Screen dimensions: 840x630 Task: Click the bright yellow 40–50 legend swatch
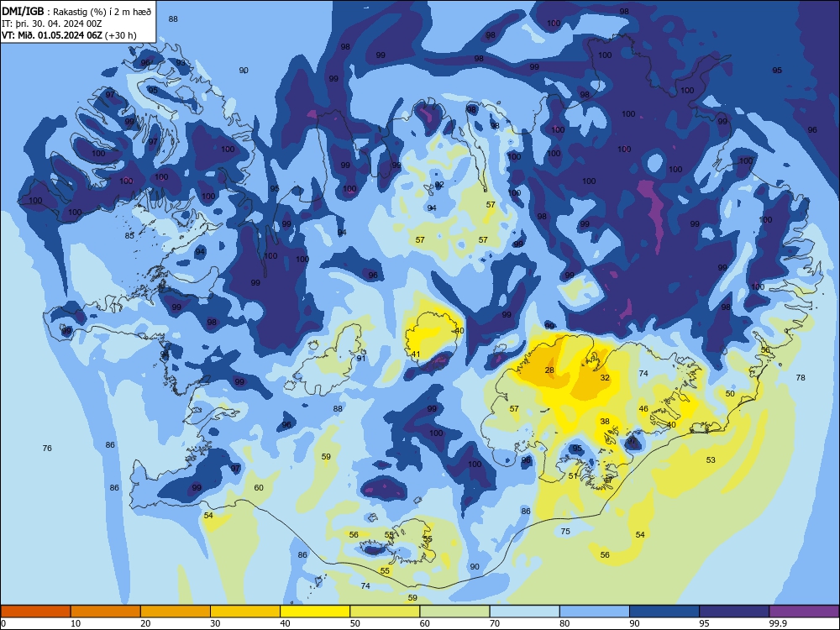[x=315, y=612]
